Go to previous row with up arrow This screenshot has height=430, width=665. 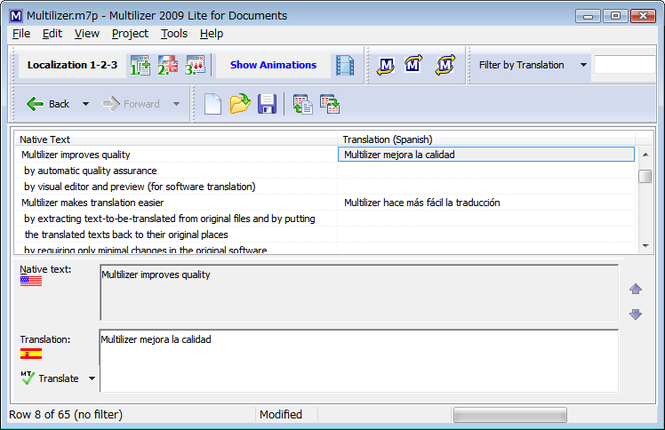(635, 289)
